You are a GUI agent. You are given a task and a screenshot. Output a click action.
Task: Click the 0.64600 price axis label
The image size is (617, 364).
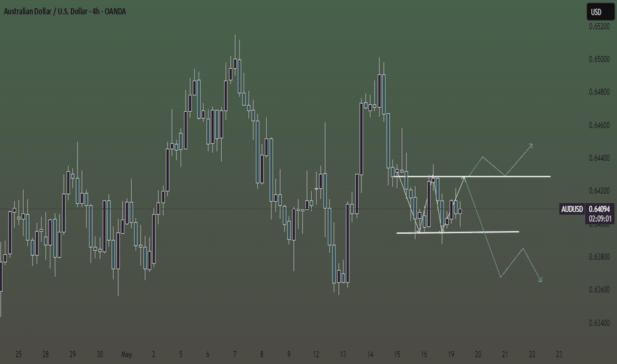coord(599,125)
